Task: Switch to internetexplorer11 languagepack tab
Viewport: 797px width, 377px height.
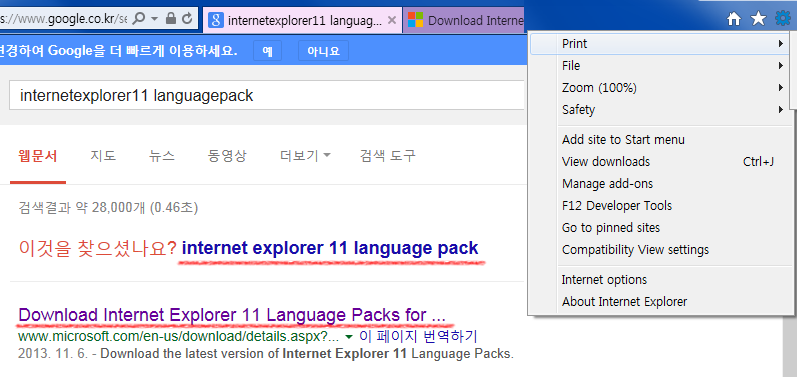Action: pyautogui.click(x=303, y=20)
